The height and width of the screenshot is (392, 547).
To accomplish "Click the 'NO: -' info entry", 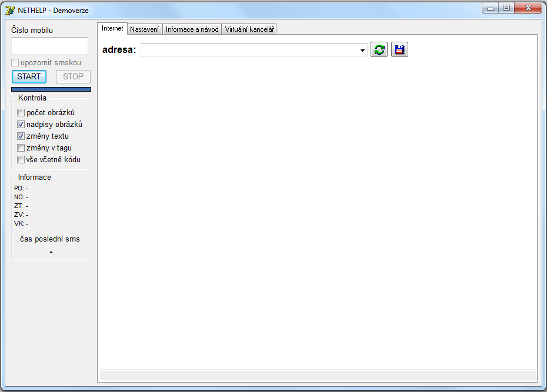I will coord(21,197).
